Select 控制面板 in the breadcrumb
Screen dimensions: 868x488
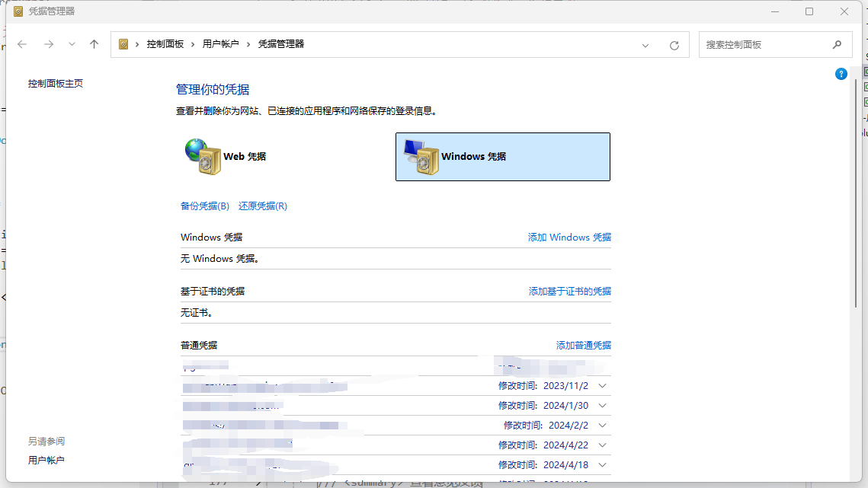click(165, 44)
